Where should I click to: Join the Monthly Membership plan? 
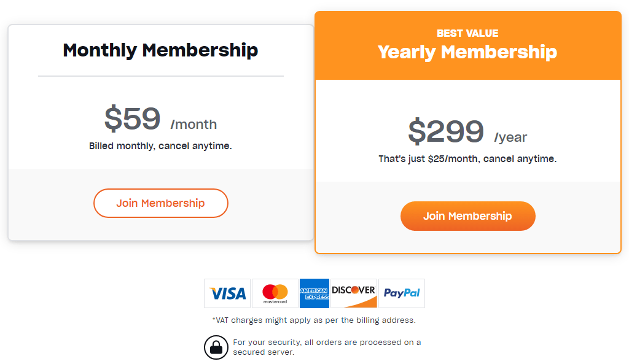point(161,203)
